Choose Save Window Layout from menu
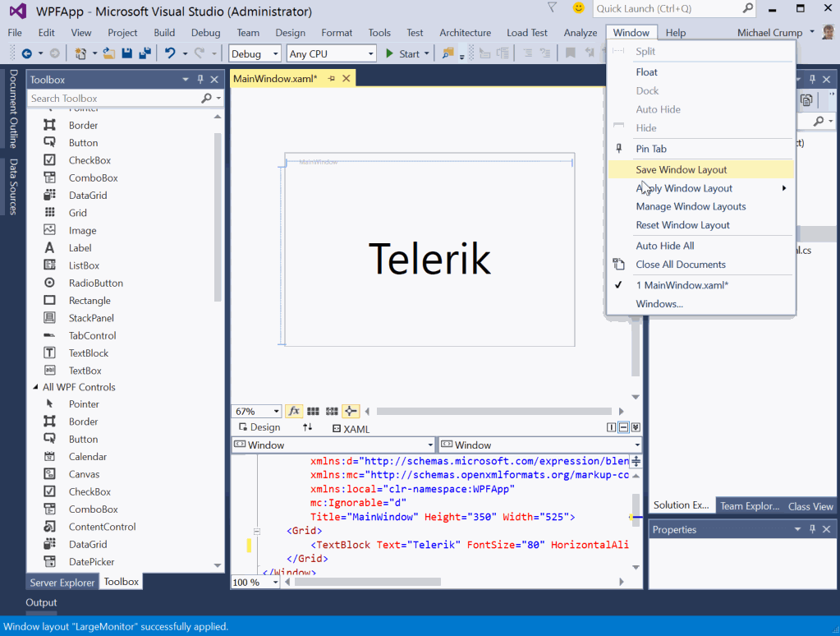 point(700,170)
